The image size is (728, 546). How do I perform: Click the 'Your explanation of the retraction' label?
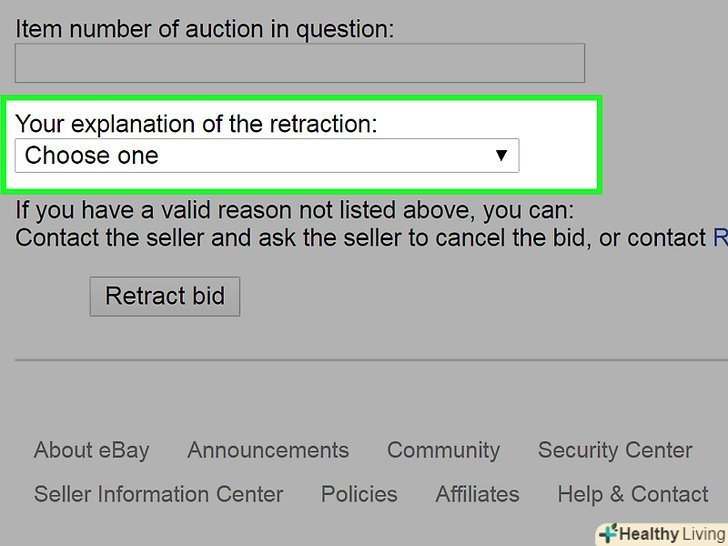(197, 124)
